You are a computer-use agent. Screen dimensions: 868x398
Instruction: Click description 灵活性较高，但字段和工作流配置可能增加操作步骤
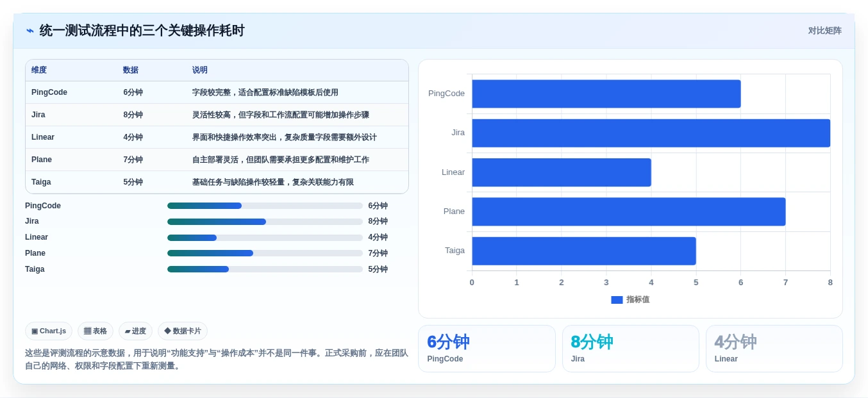[281, 115]
